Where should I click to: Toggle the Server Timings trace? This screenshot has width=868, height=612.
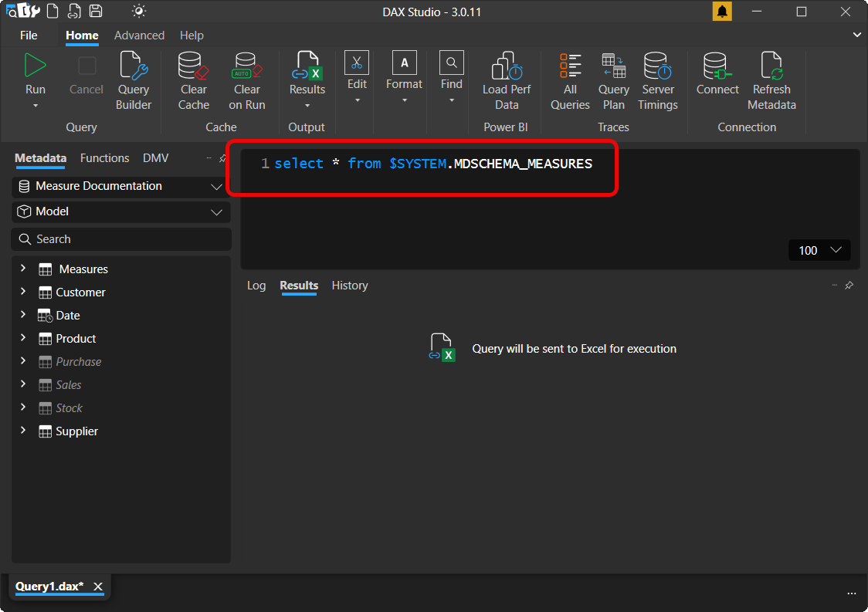click(658, 81)
